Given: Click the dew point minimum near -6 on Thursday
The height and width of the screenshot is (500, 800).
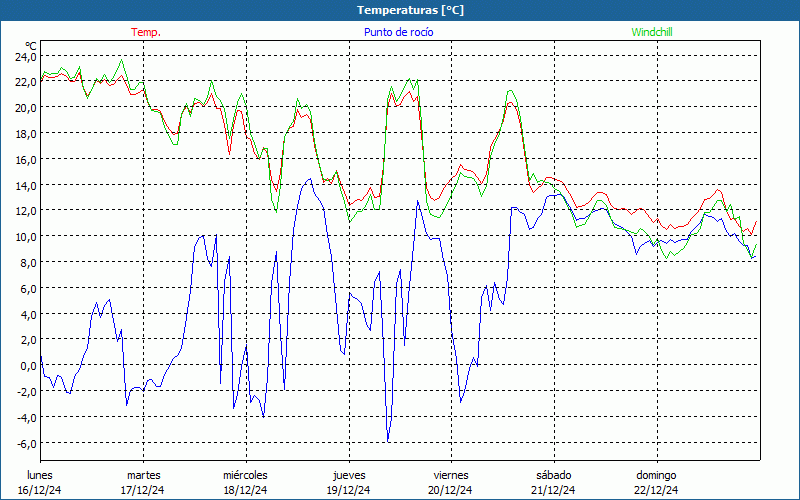Looking at the screenshot, I should (x=388, y=441).
